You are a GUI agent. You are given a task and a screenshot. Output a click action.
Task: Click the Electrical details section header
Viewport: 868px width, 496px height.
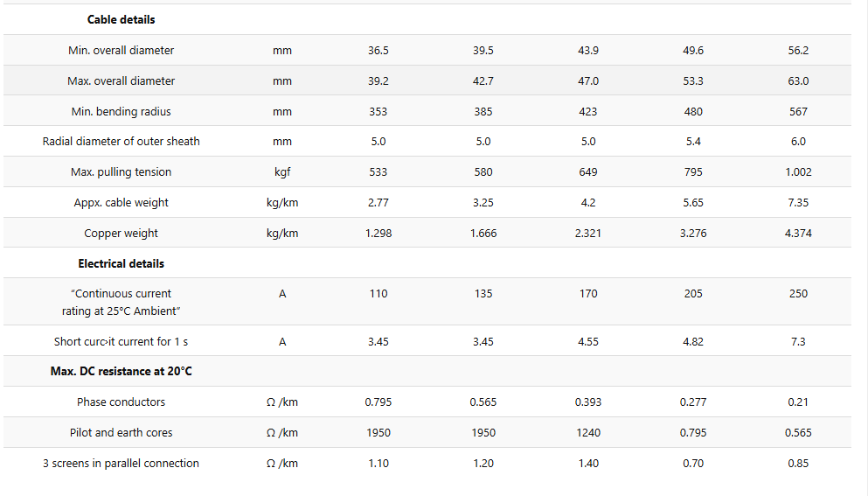pos(121,264)
